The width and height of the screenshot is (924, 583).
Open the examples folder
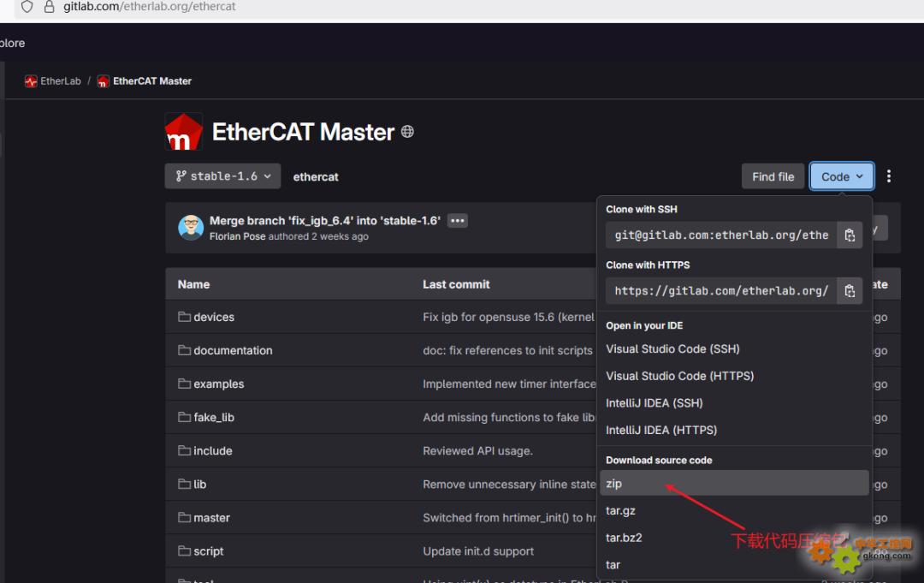(x=219, y=384)
